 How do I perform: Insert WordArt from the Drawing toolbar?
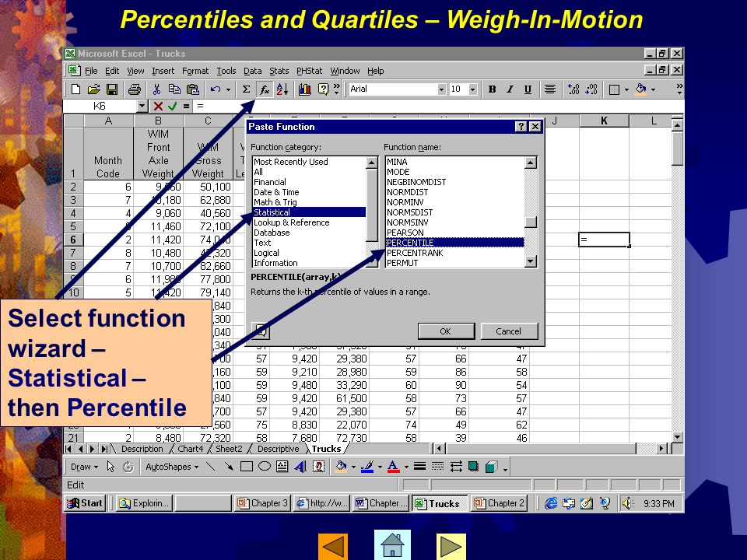300,467
